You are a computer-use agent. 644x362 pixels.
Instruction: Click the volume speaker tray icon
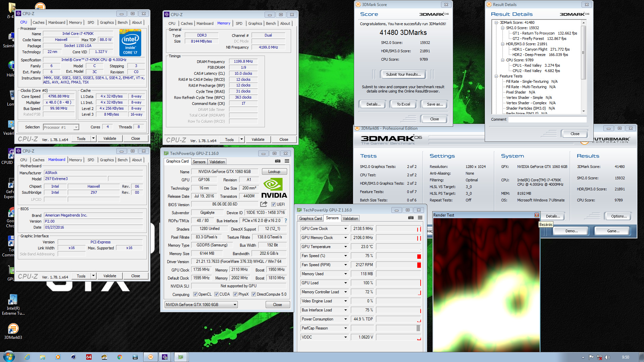point(607,357)
